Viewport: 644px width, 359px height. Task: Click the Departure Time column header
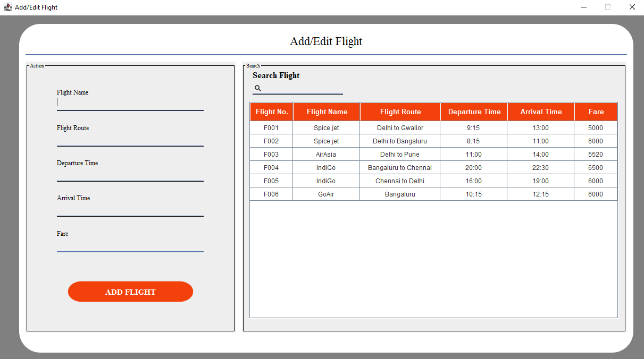pyautogui.click(x=474, y=112)
